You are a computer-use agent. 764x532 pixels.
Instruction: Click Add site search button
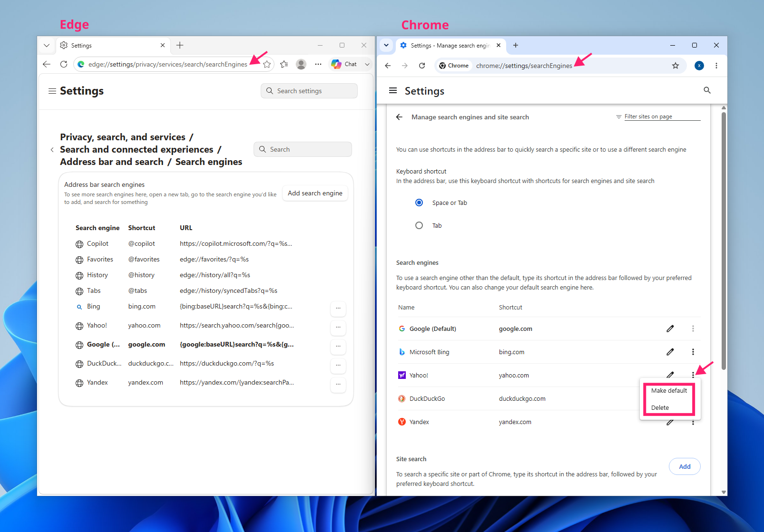point(685,466)
